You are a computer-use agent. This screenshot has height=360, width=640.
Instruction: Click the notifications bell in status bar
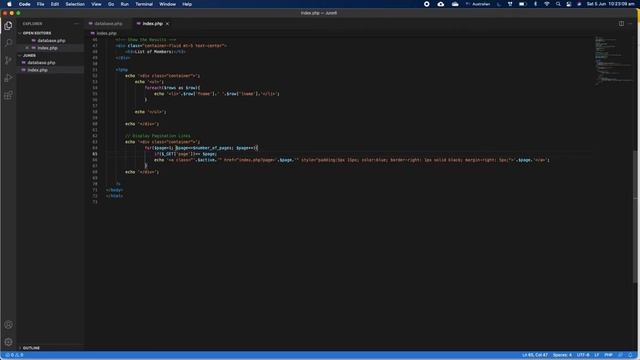[631, 355]
